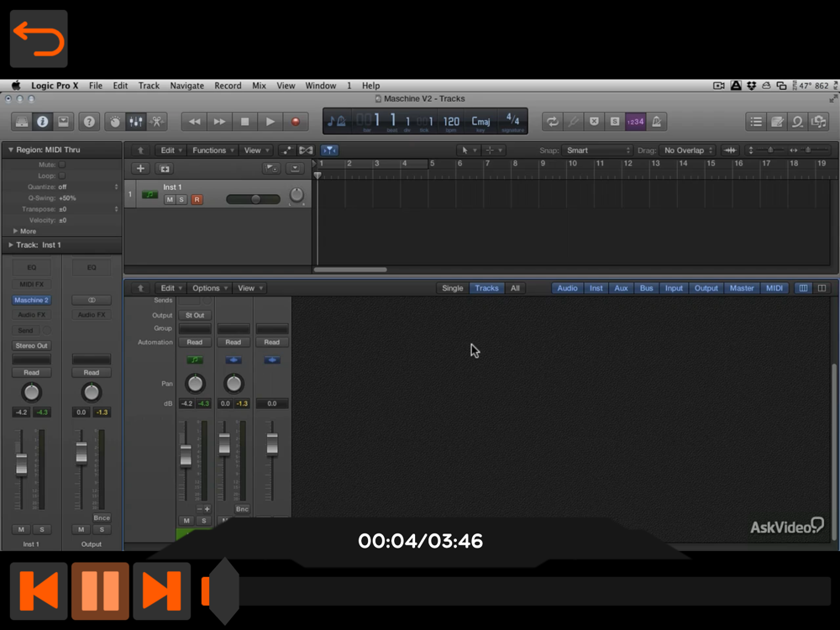Click the Inst 1 track volume slider
840x630 pixels.
coord(253,199)
